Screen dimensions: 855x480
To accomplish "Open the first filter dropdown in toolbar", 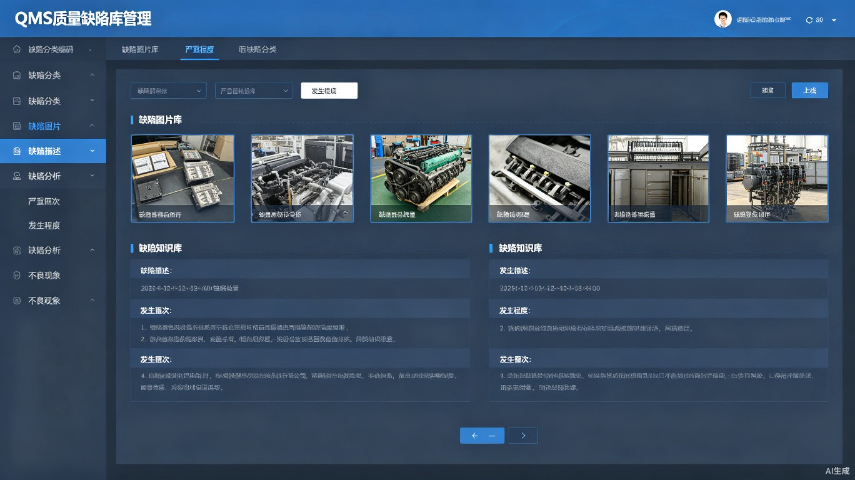I will (x=168, y=91).
